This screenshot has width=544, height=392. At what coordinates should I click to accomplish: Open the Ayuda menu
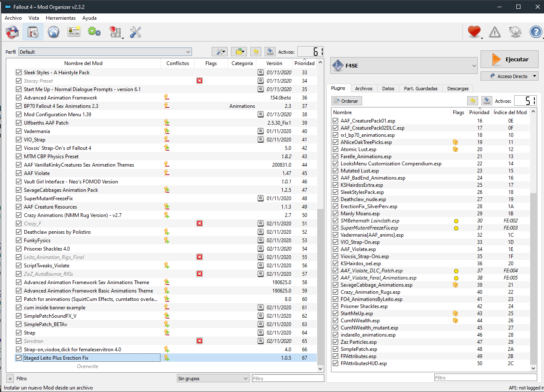[89, 18]
